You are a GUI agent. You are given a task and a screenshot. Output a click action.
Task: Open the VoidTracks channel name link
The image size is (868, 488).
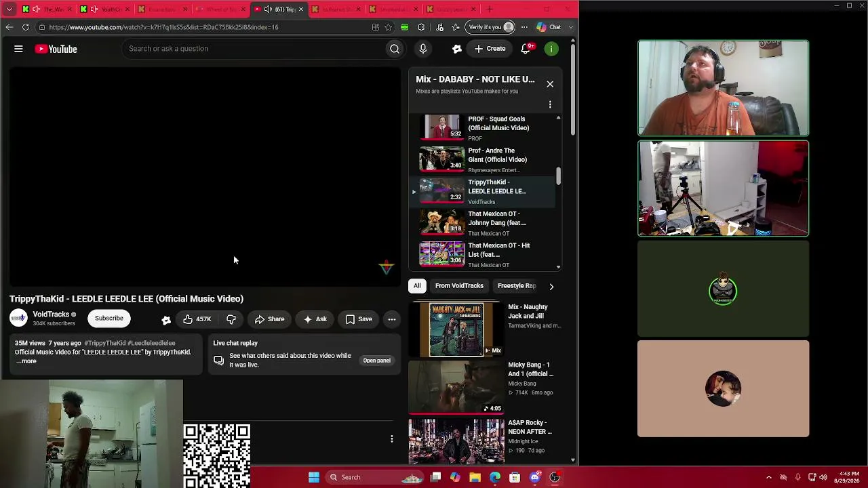pyautogui.click(x=51, y=314)
